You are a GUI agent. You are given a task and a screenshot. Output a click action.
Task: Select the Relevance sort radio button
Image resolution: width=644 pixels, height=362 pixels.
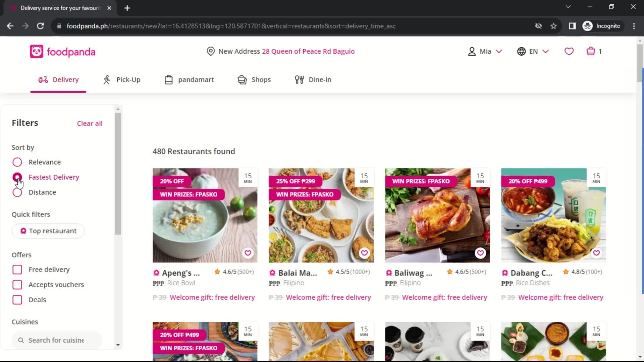coord(17,162)
